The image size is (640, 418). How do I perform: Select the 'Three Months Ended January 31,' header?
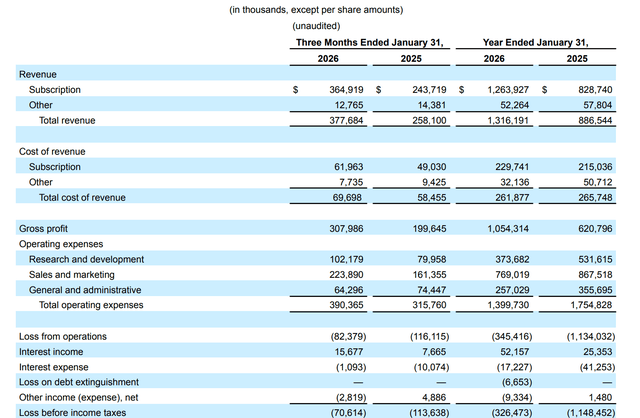point(369,42)
